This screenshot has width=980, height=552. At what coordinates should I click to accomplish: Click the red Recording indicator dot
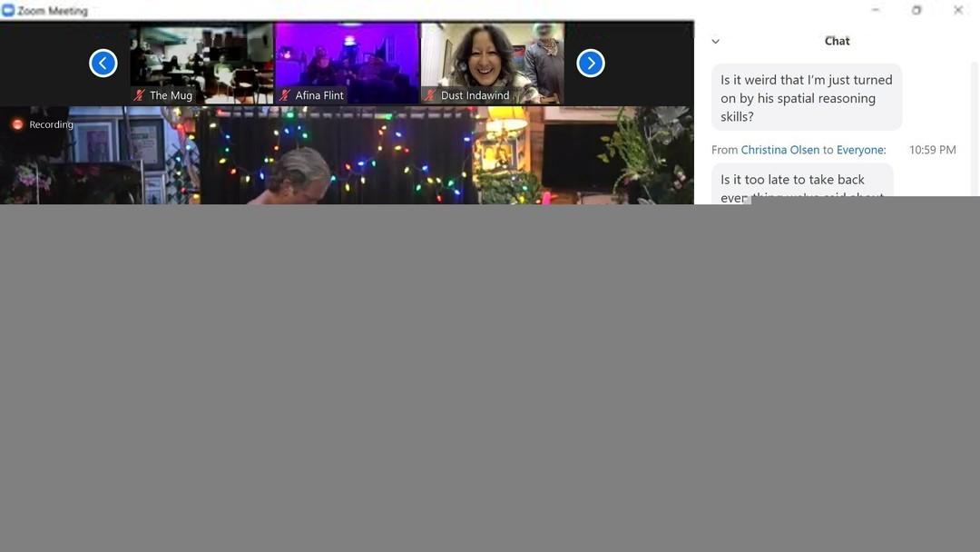coord(17,124)
